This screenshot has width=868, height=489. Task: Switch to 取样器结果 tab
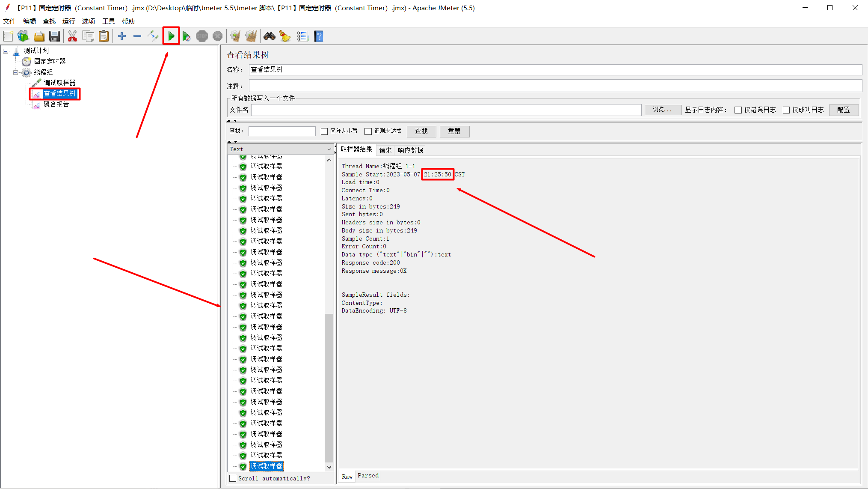point(356,149)
